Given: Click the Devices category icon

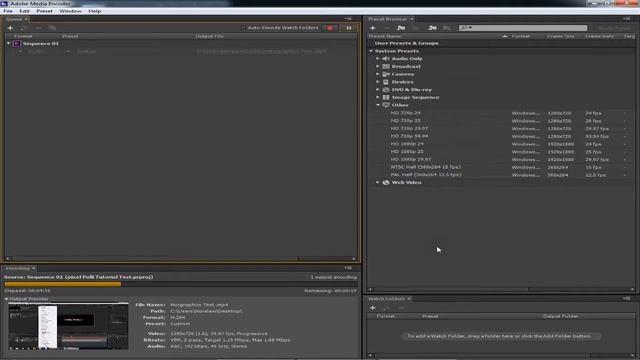Looking at the screenshot, I should pos(386,82).
